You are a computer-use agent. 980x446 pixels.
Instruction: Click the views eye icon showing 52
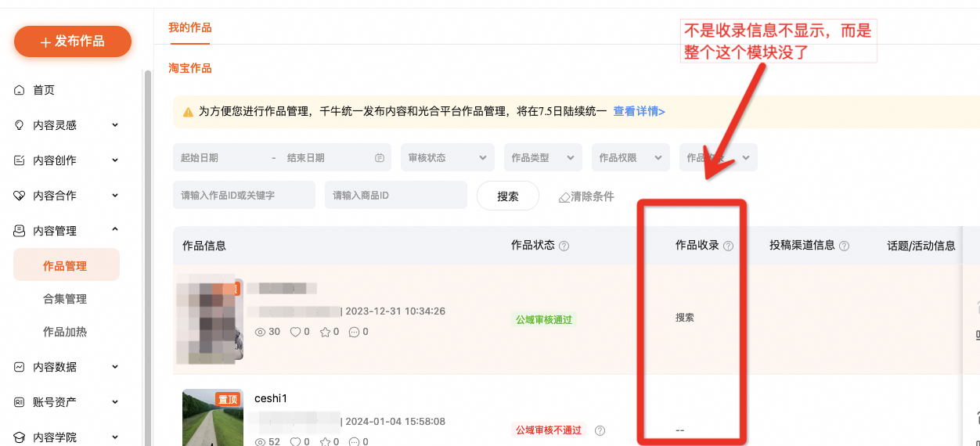coord(261,442)
